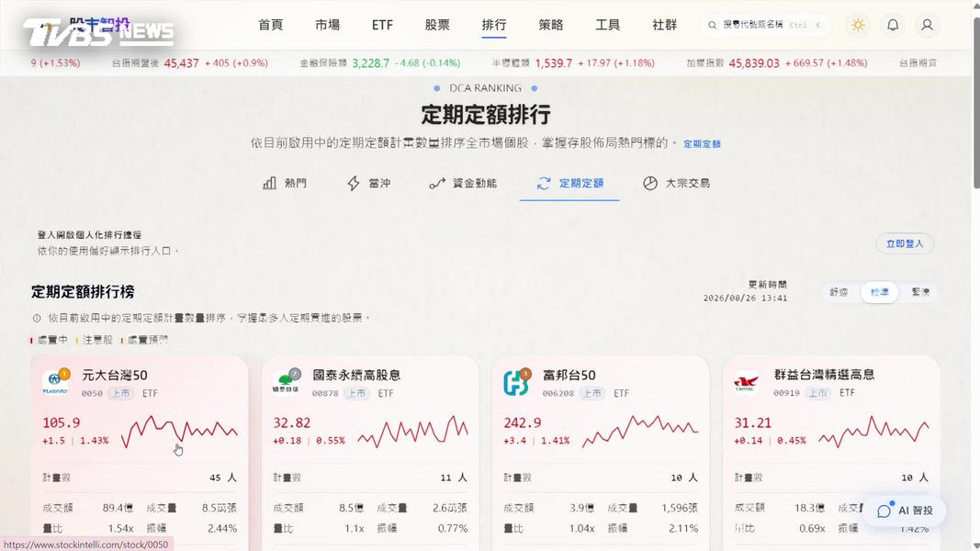980x551 pixels.
Task: Click price 242.9 on 富邦台50 card
Action: [x=523, y=423]
